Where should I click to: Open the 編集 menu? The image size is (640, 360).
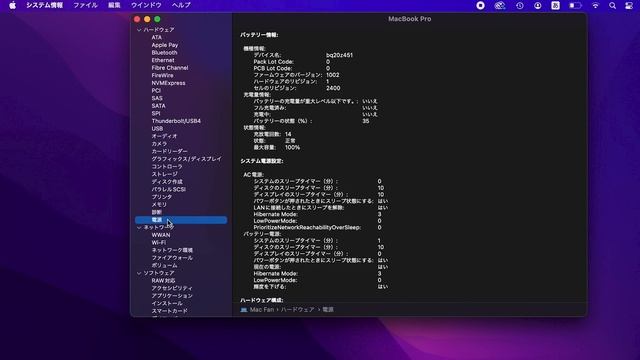(x=114, y=5)
